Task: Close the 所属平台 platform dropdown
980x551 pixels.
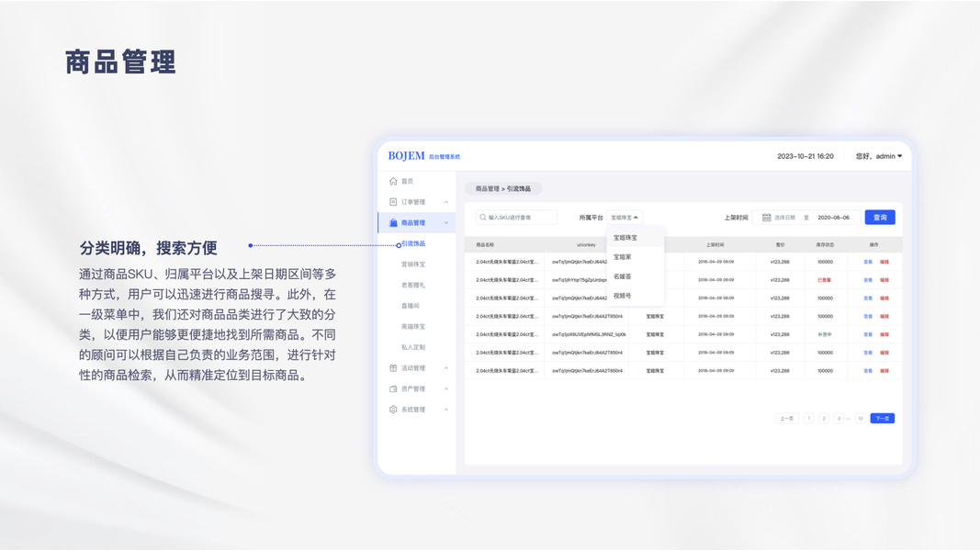Action: 625,218
